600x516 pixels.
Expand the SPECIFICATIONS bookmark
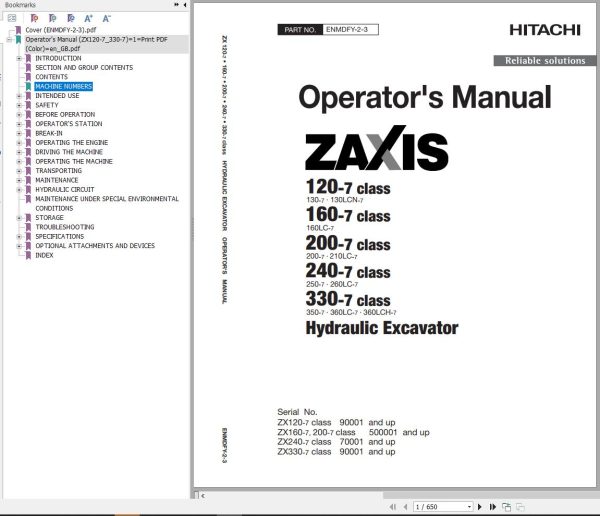[x=19, y=236]
